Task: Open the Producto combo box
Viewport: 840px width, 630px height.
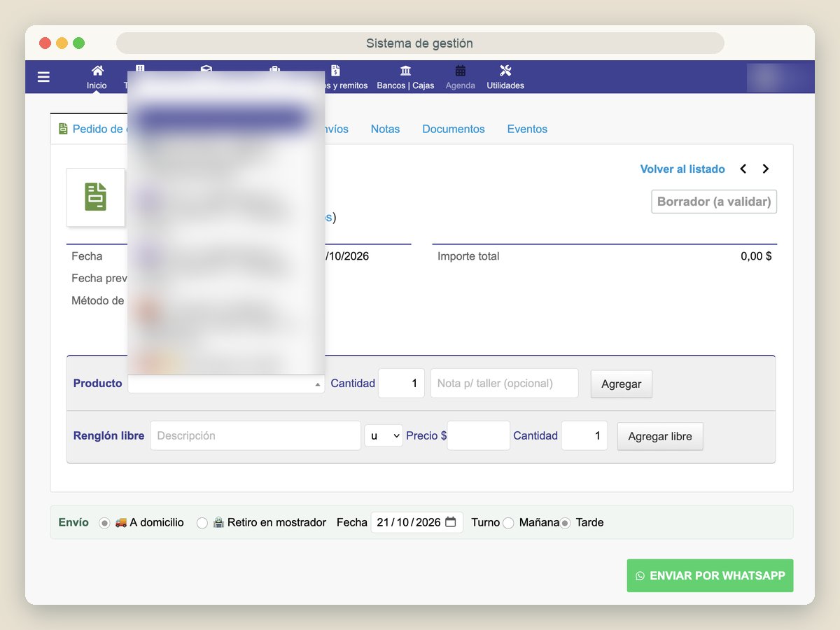Action: 226,384
